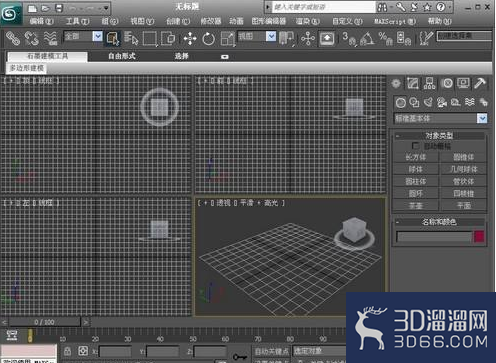The image size is (496, 363).
Task: Click the named selection set input field
Action: pos(464,35)
